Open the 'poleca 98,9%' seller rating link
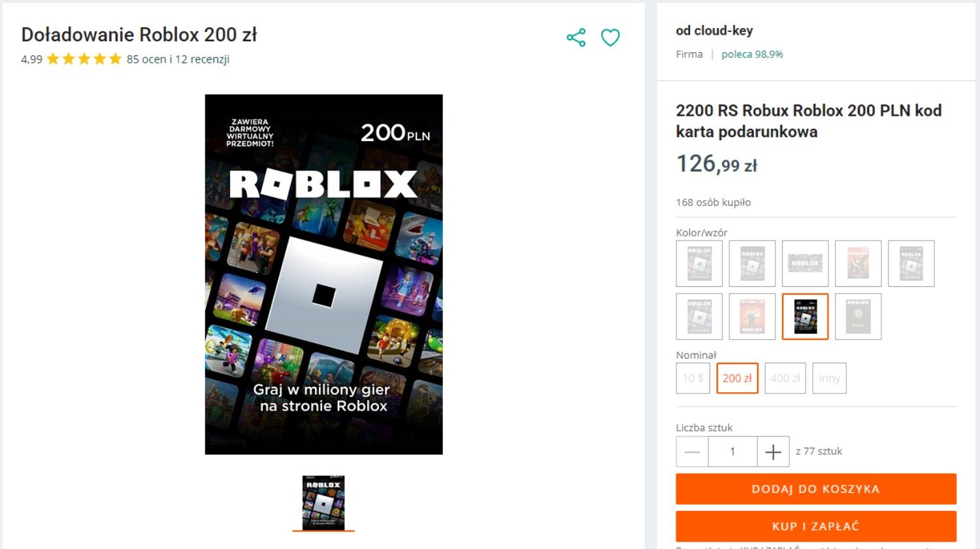 [x=752, y=54]
